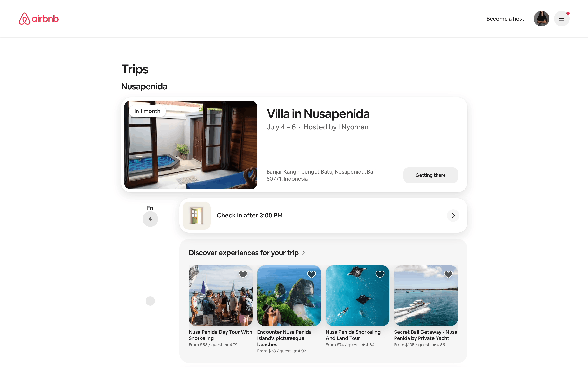Open the villa photo thumbnail
This screenshot has width=588, height=367.
tap(191, 145)
